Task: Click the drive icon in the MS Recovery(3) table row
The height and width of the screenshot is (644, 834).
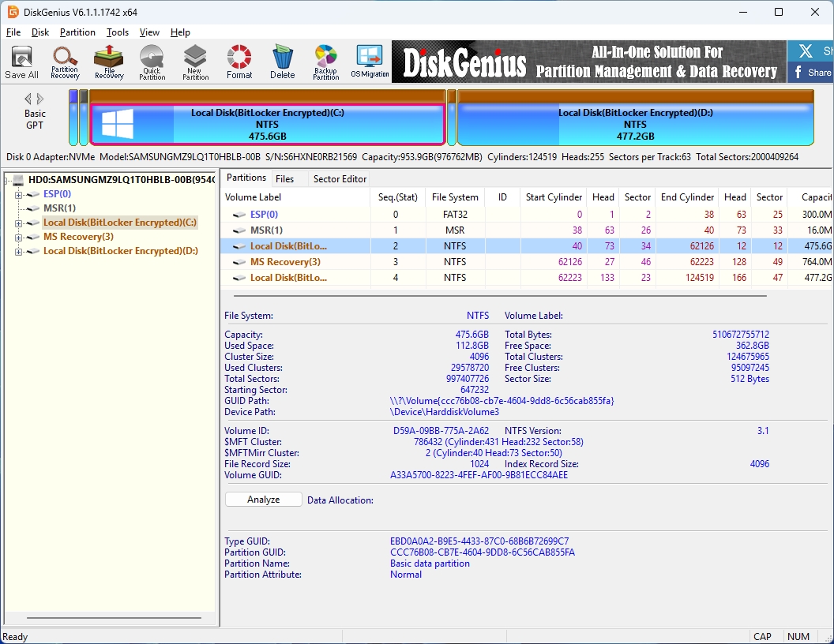Action: (x=239, y=262)
